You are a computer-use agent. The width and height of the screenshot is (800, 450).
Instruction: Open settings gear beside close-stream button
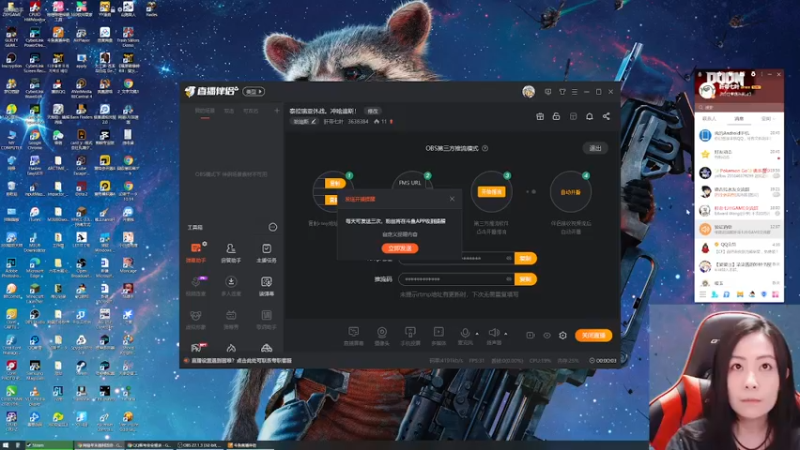(563, 335)
